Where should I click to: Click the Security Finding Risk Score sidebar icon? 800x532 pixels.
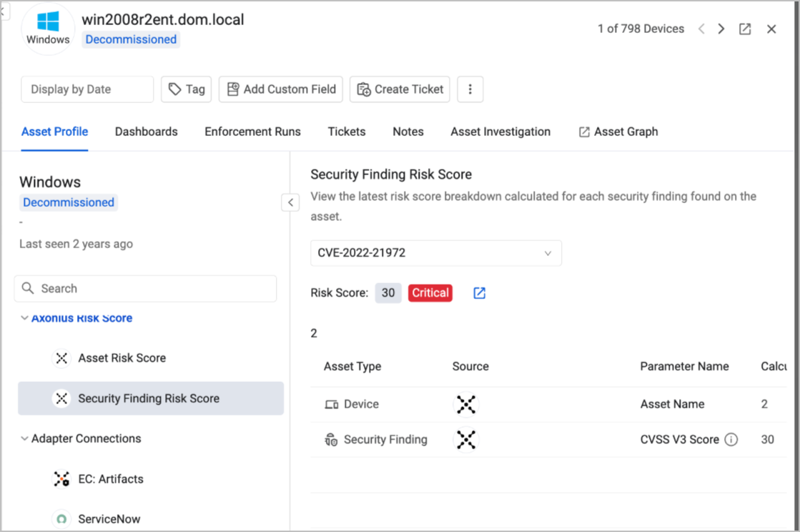click(61, 398)
